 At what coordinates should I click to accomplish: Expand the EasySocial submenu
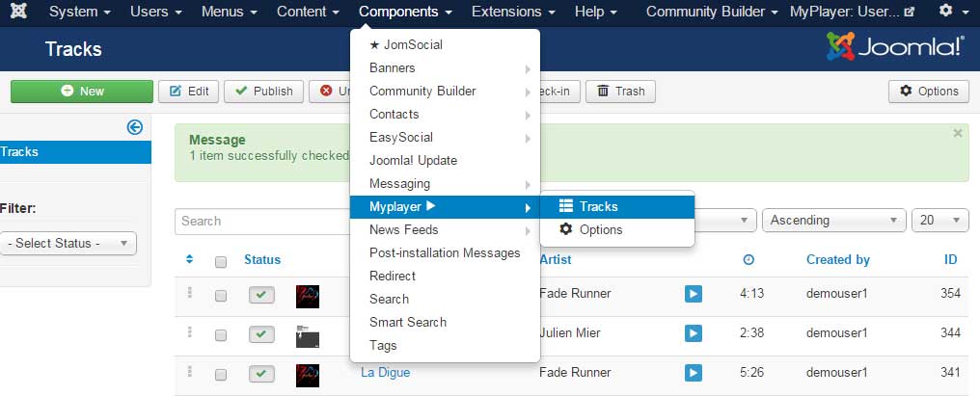(445, 138)
